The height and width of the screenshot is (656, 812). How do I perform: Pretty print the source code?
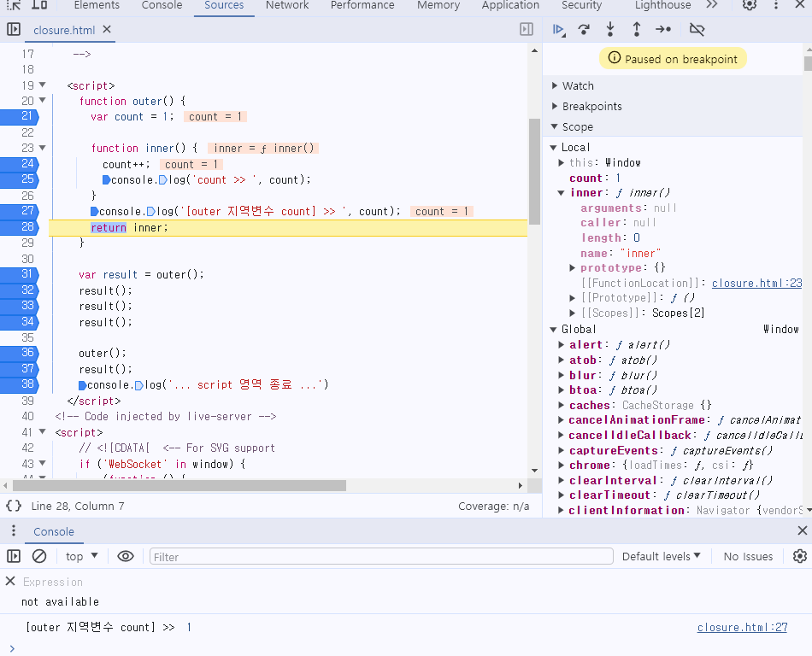click(14, 506)
